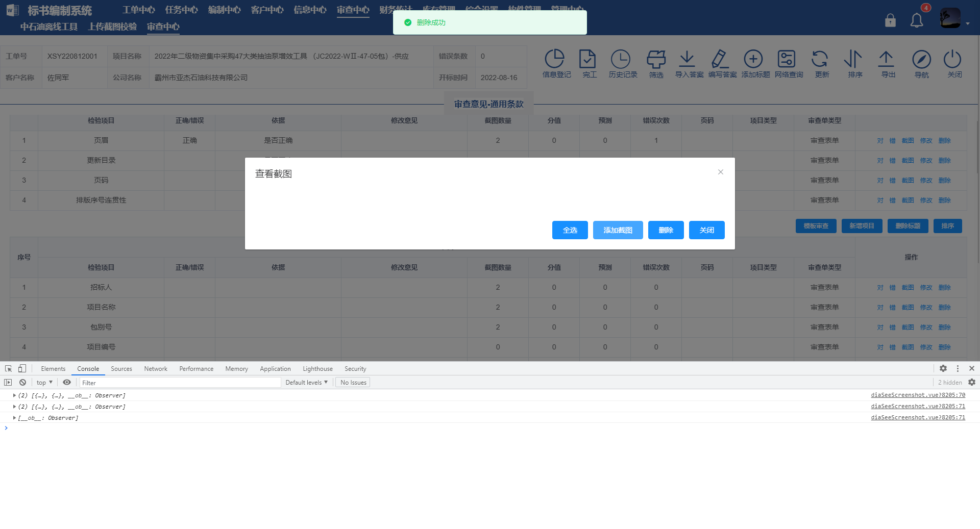
Task: Click the No Issues button
Action: [x=353, y=382]
